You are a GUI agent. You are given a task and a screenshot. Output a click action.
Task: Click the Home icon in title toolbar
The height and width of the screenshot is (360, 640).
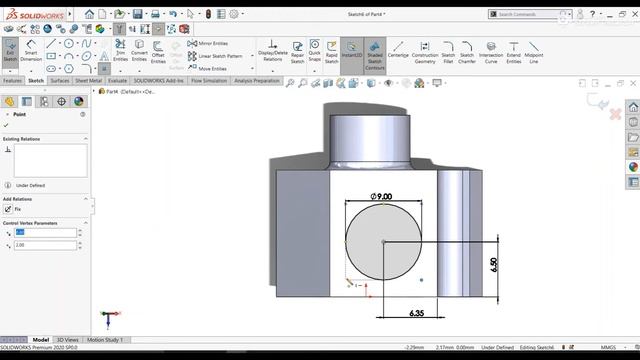coord(89,14)
